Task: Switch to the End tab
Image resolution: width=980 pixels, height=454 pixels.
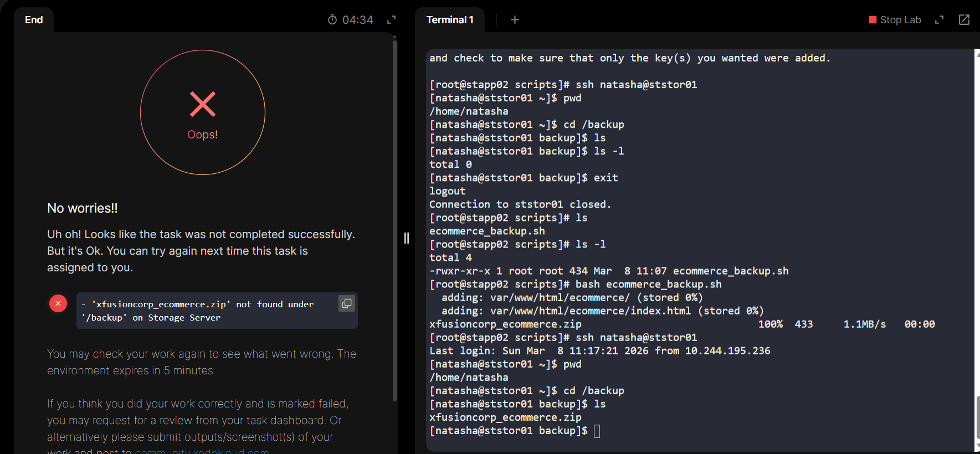Action: coord(34,20)
